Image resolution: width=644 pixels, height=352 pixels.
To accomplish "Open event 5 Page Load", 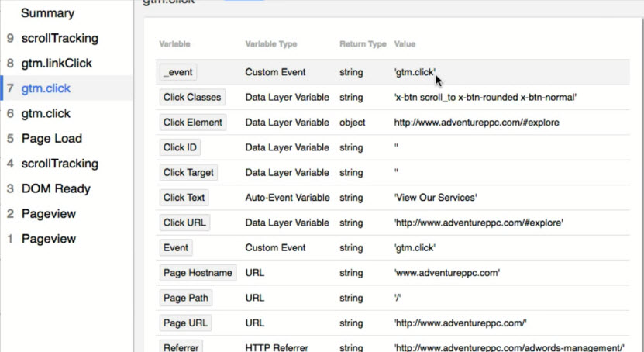I will pos(51,139).
